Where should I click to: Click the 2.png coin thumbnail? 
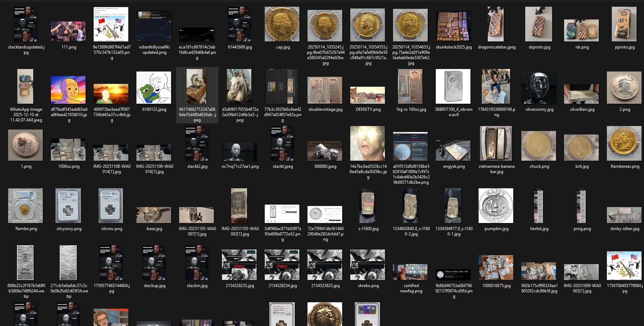[624, 88]
